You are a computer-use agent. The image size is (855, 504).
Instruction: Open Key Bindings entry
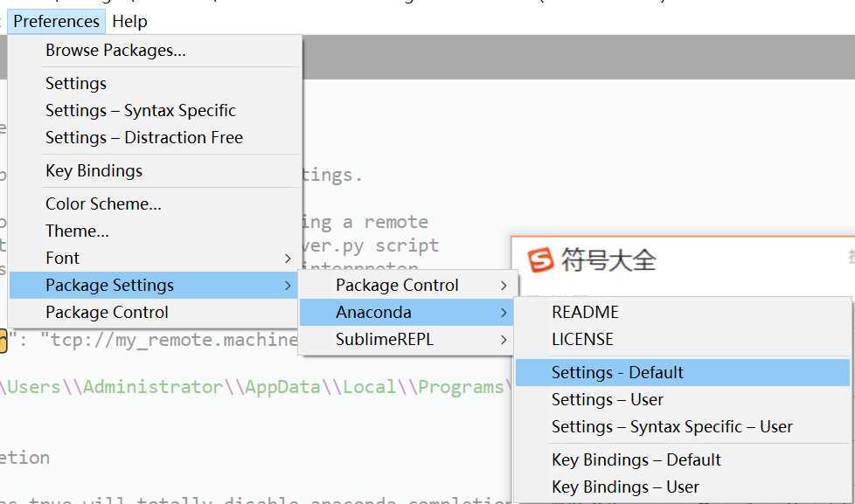tap(155, 171)
